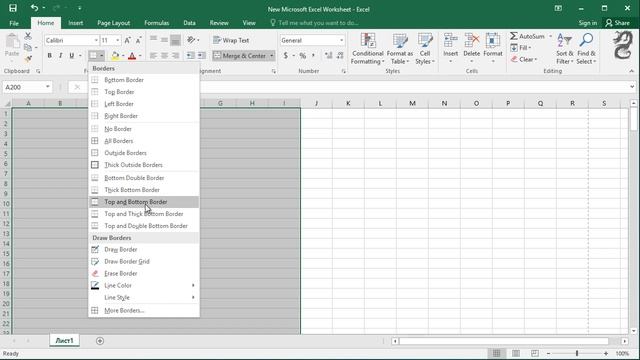Click the Percent Style icon
640x360 pixels.
tap(302, 56)
